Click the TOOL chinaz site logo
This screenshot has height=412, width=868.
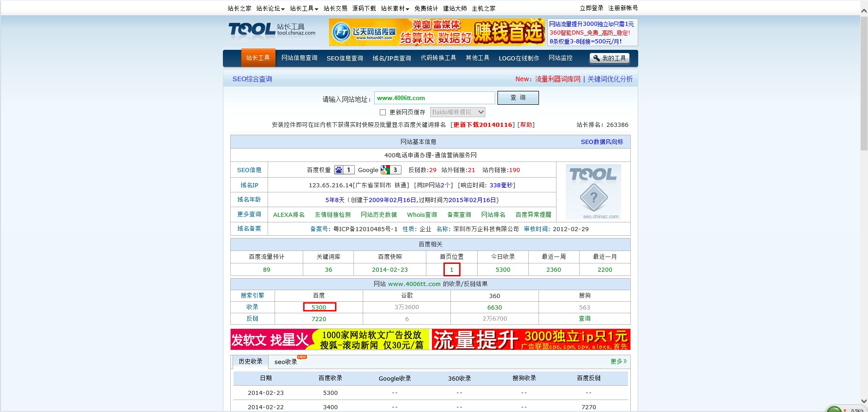[x=272, y=30]
